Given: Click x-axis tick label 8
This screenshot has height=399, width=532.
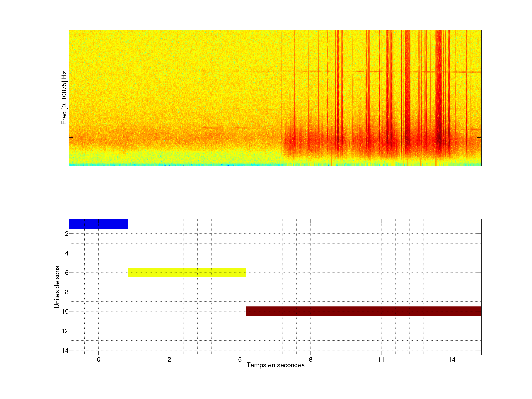Looking at the screenshot, I should tap(311, 359).
